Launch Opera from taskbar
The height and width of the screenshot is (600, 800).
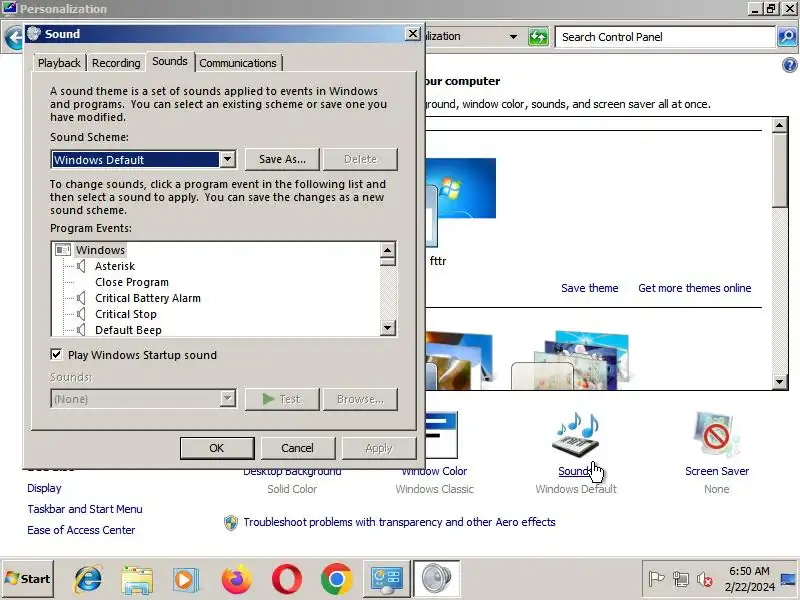coord(287,579)
